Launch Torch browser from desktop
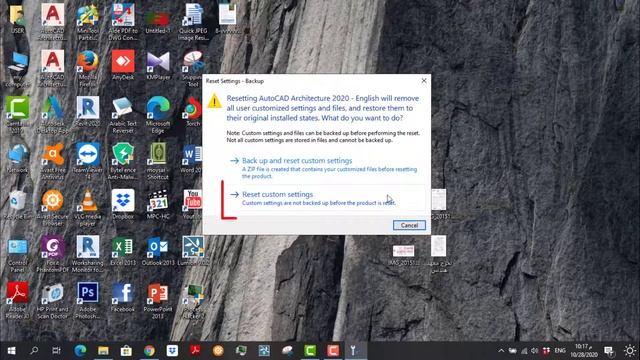The height and width of the screenshot is (360, 640). [193, 112]
